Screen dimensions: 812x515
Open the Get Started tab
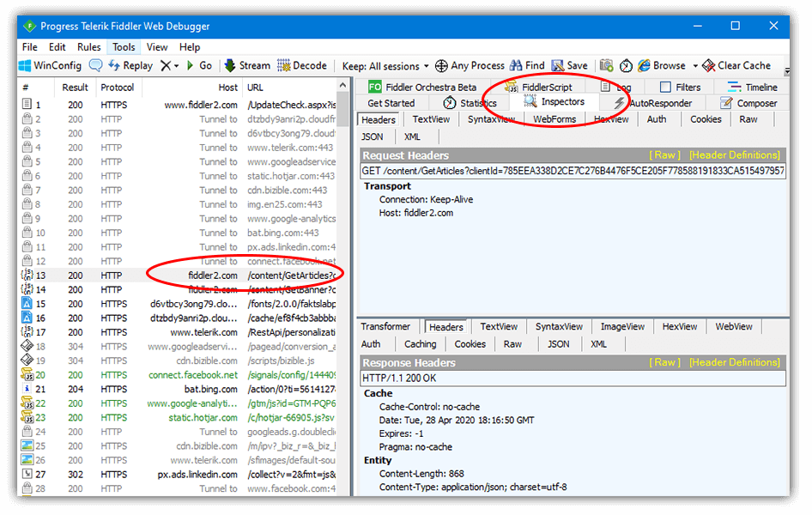point(391,103)
